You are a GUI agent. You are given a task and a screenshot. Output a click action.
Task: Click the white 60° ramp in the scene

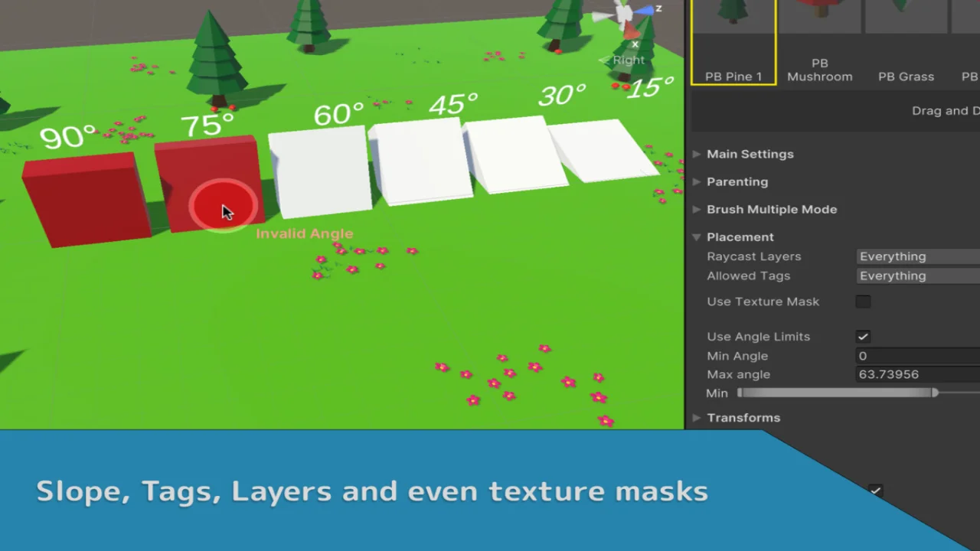[x=322, y=171]
